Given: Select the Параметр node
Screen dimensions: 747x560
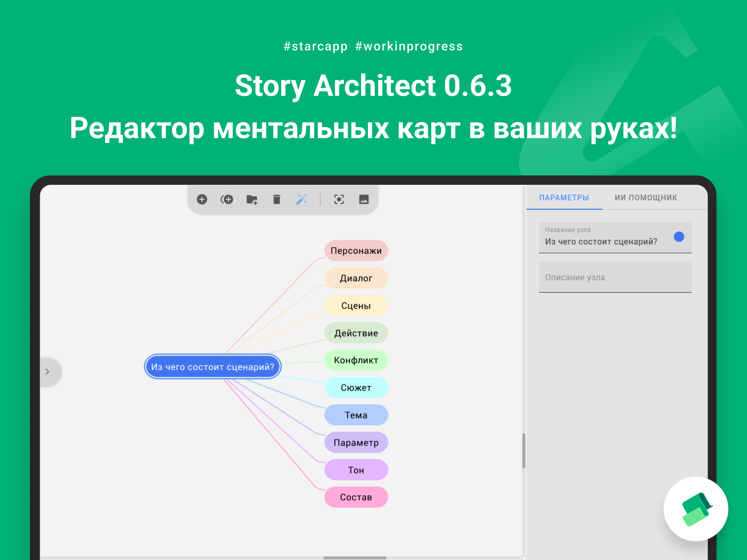Looking at the screenshot, I should 356,442.
